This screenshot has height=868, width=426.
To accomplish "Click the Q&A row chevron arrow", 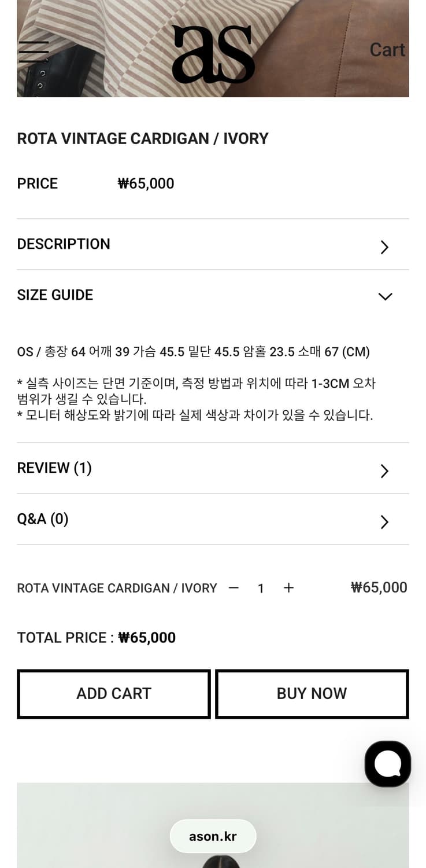I will tap(384, 522).
